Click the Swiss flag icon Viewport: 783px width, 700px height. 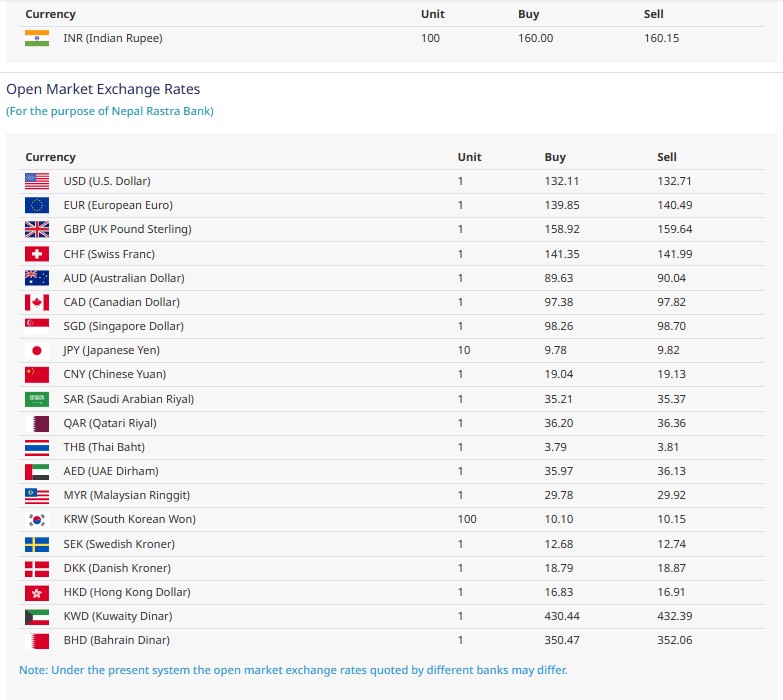pos(36,254)
